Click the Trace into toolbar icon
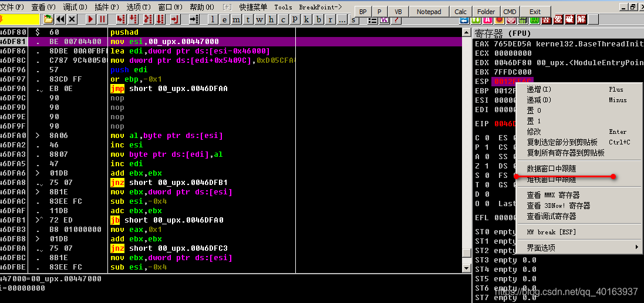 [x=149, y=19]
